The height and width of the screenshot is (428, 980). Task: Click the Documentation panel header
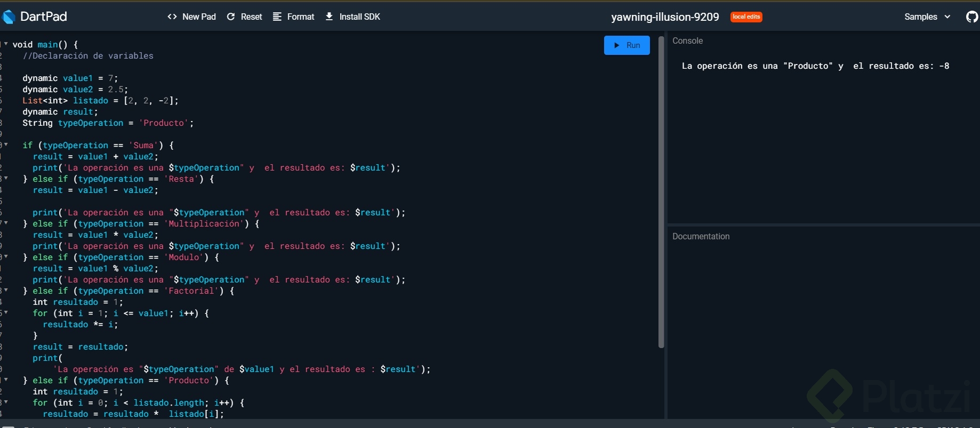(x=701, y=237)
